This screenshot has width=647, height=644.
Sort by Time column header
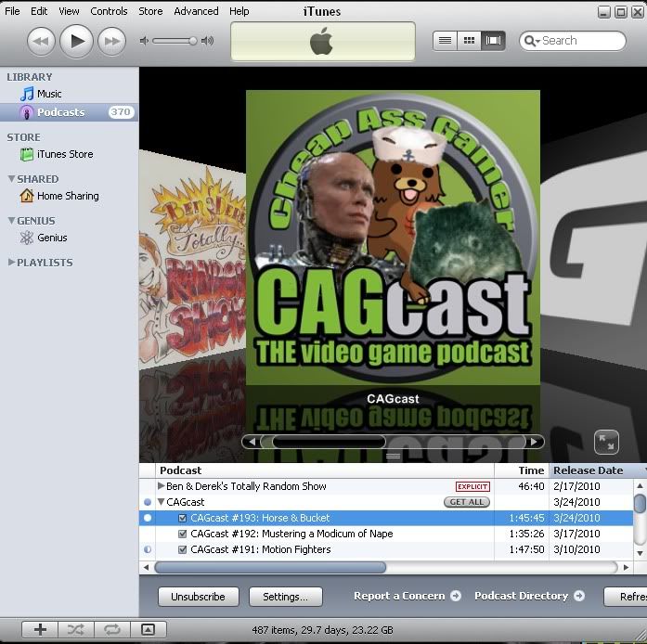[x=522, y=470]
